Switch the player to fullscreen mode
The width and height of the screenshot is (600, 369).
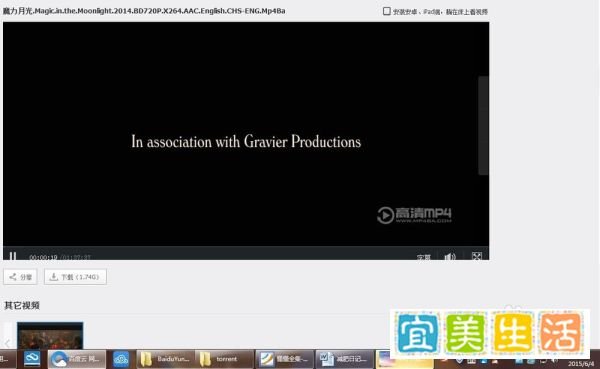(476, 256)
